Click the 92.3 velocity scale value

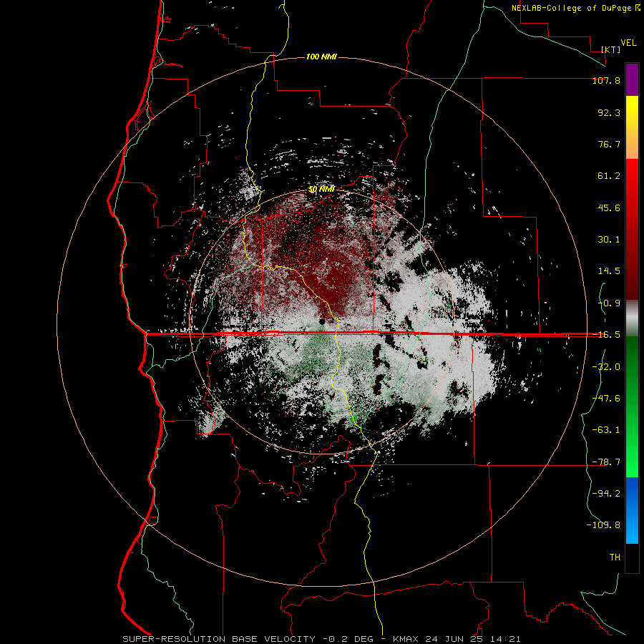point(609,112)
